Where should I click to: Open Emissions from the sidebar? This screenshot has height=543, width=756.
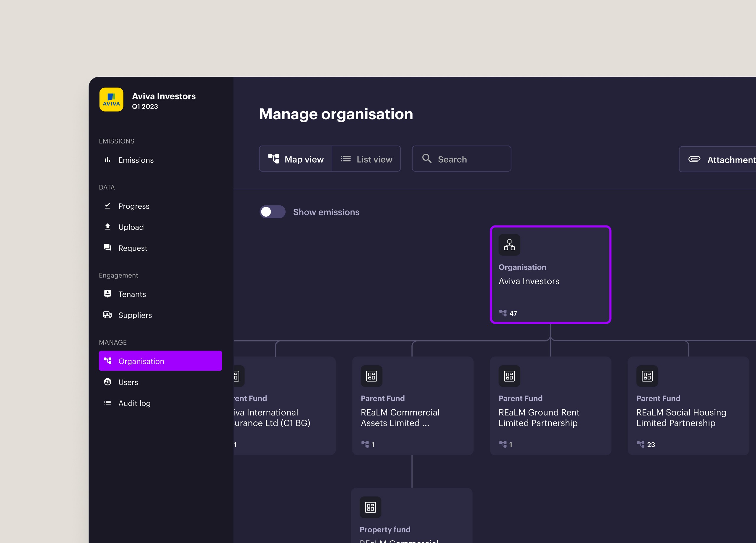pos(136,160)
